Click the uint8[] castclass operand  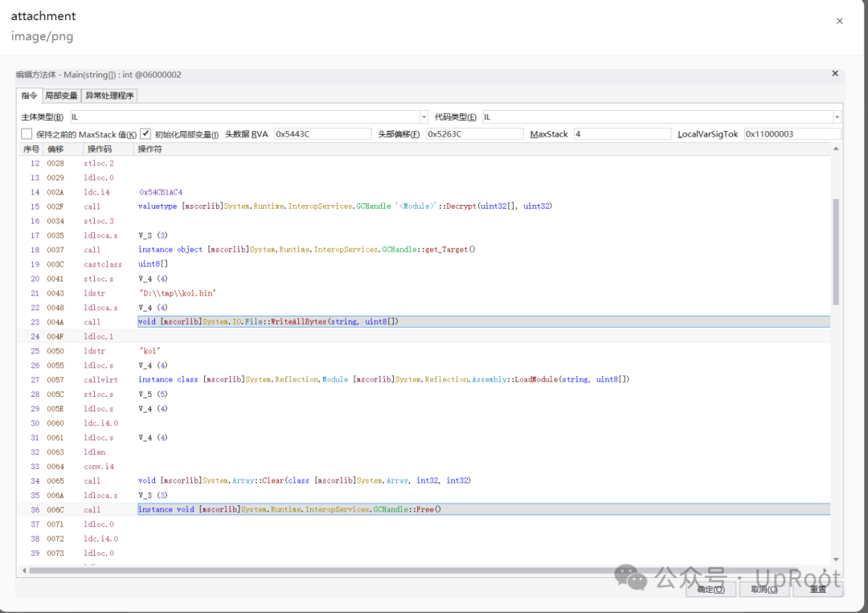point(153,264)
